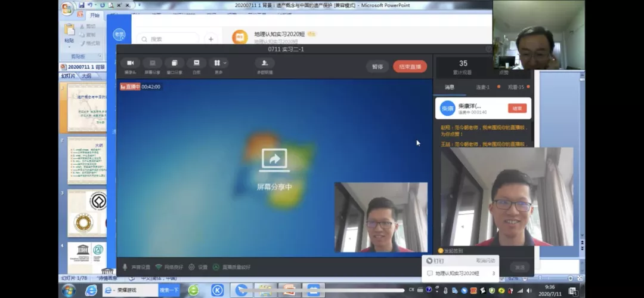Open 多群联播 multi-group broadcast

pos(264,64)
